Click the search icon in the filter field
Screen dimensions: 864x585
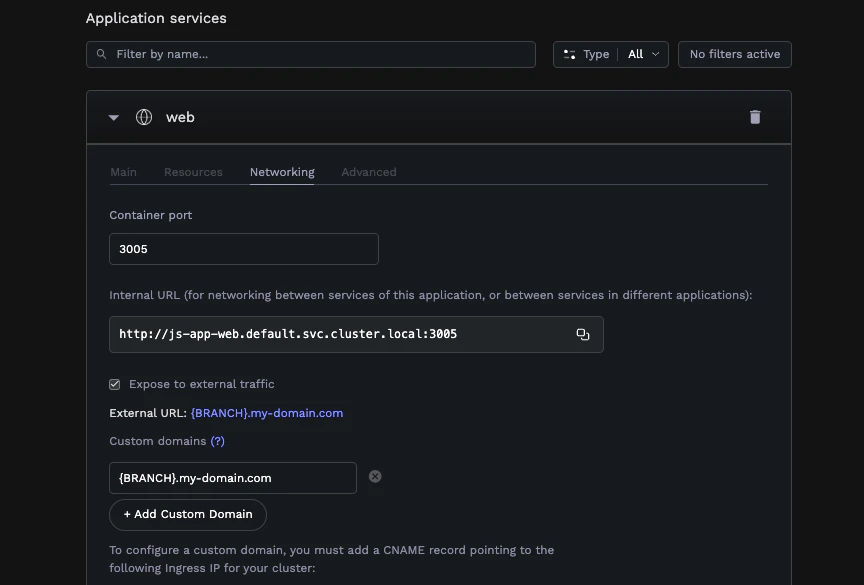[101, 54]
